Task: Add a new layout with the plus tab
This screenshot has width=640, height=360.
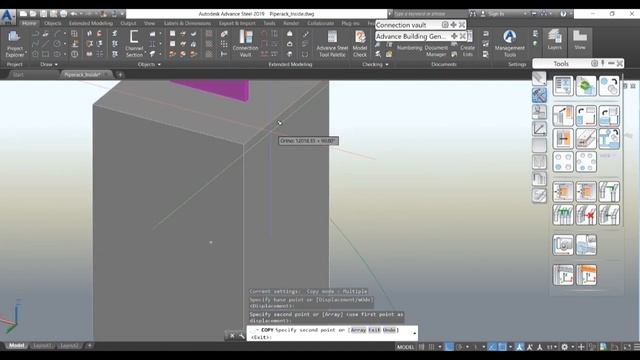Action: [89, 346]
